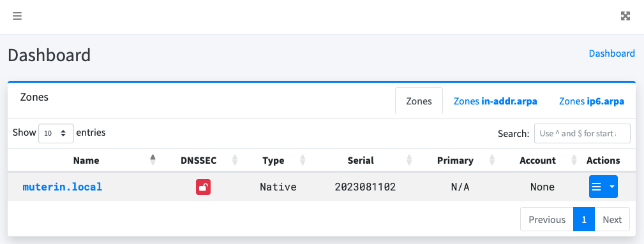Sort by Primary column arrows

click(x=492, y=160)
